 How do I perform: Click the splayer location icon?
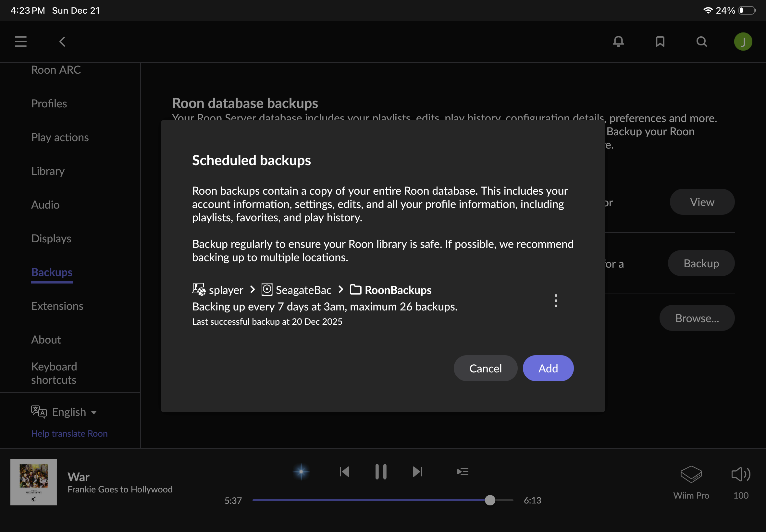coord(199,289)
